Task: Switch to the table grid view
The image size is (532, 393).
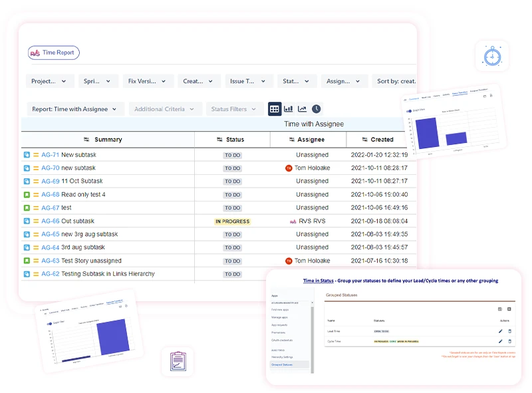Action: point(275,108)
